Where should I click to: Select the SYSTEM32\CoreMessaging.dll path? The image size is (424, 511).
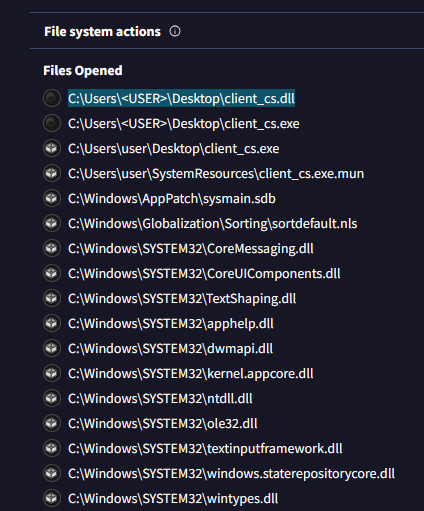point(191,249)
